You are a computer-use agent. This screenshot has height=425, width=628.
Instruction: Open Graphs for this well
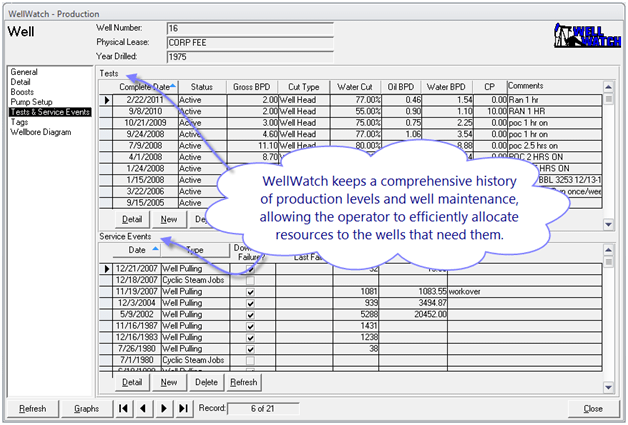[87, 409]
